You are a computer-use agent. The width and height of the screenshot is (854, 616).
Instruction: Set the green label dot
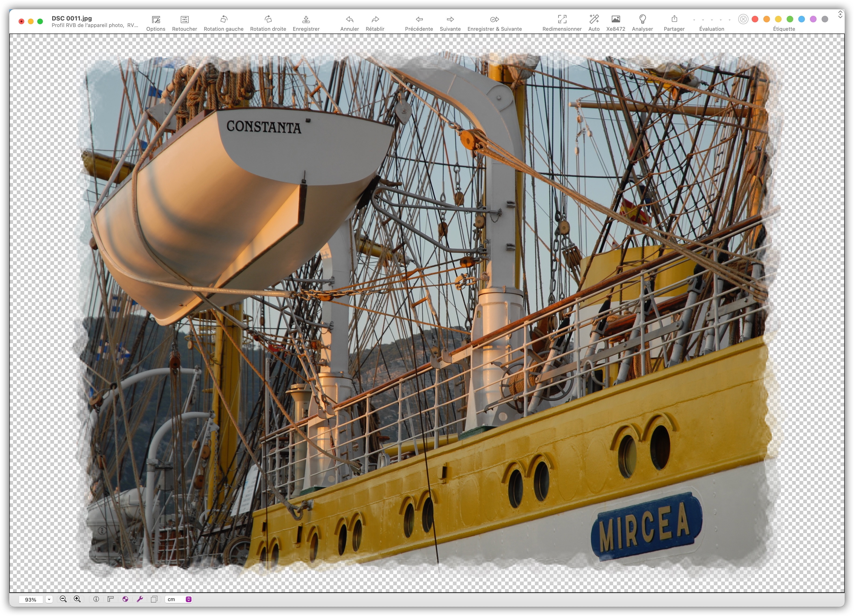[x=790, y=19]
